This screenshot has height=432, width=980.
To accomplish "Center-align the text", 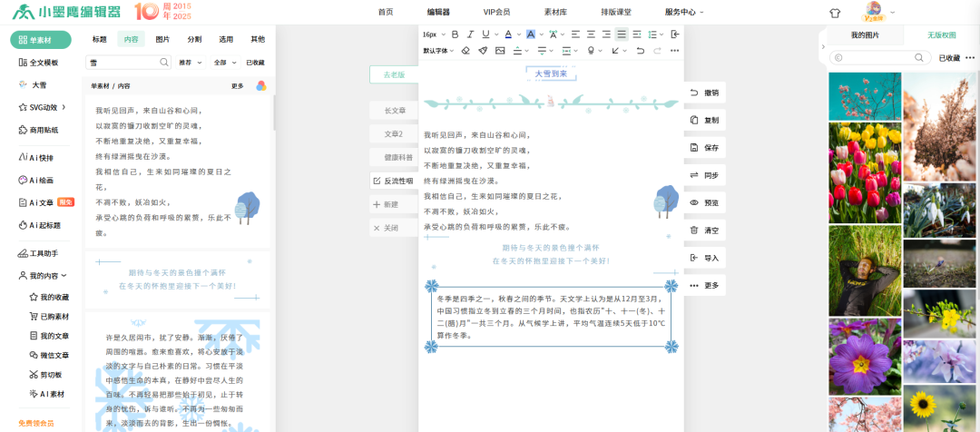I will click(592, 34).
